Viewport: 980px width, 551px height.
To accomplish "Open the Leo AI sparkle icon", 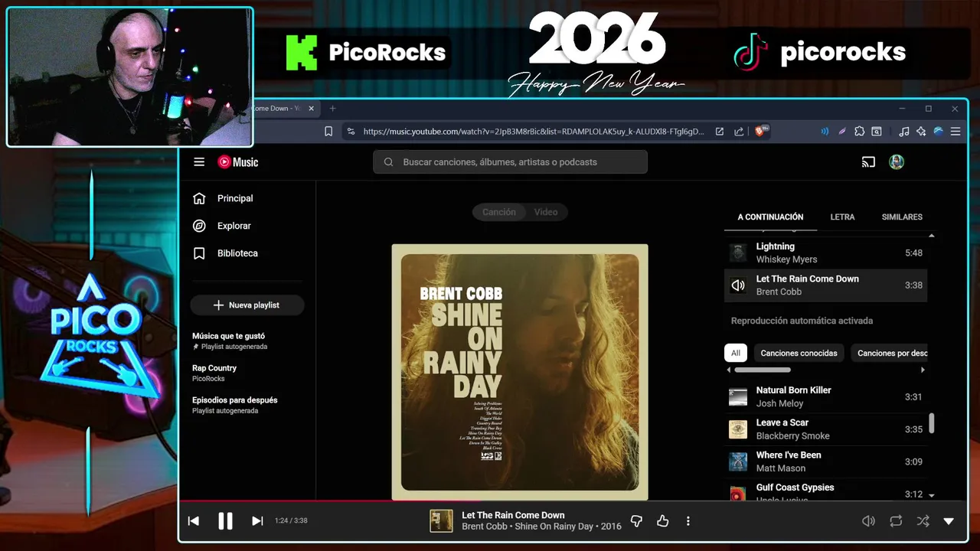I will (x=921, y=132).
